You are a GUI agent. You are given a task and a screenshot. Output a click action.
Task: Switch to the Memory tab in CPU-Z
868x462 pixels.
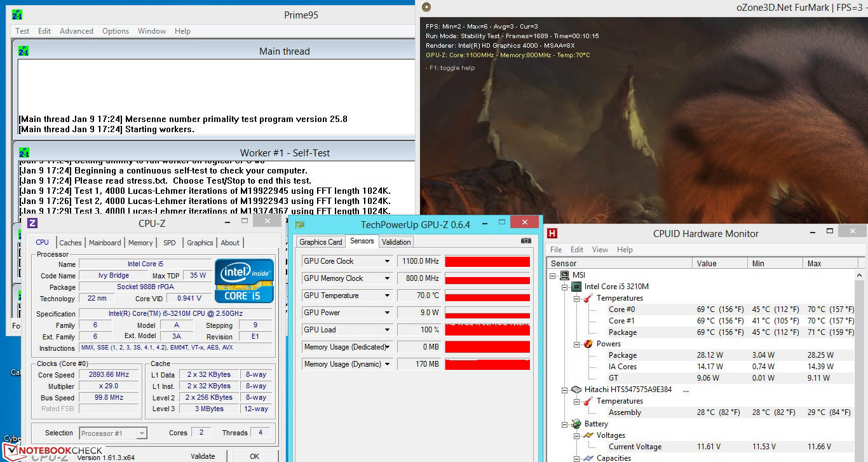tap(140, 243)
